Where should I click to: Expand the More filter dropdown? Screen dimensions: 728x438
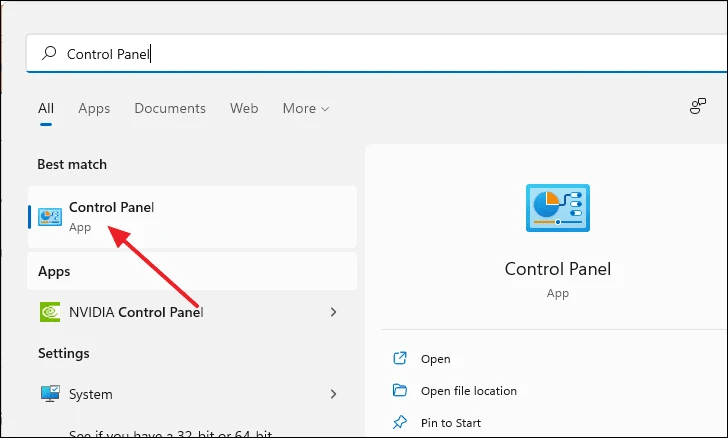(306, 108)
